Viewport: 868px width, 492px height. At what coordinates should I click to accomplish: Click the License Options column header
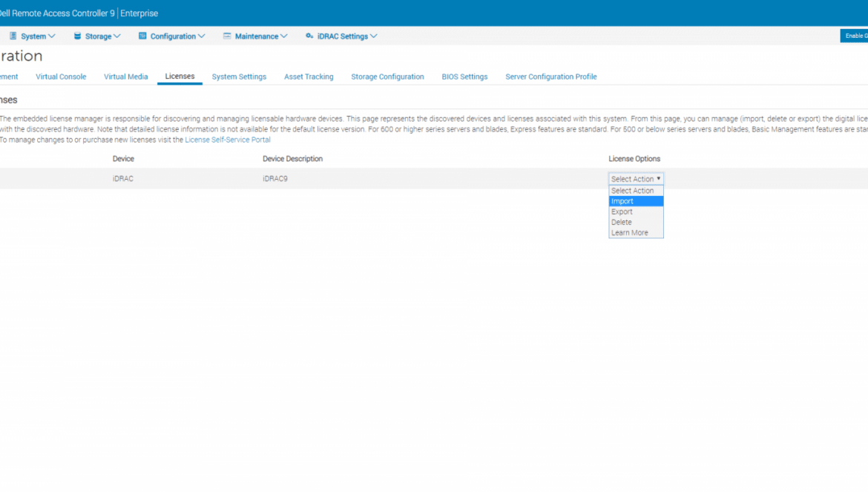click(x=634, y=159)
